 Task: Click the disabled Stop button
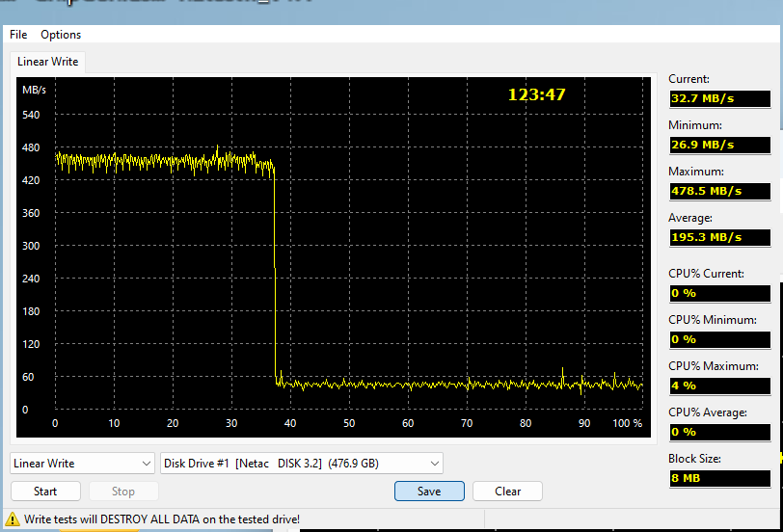click(x=123, y=492)
